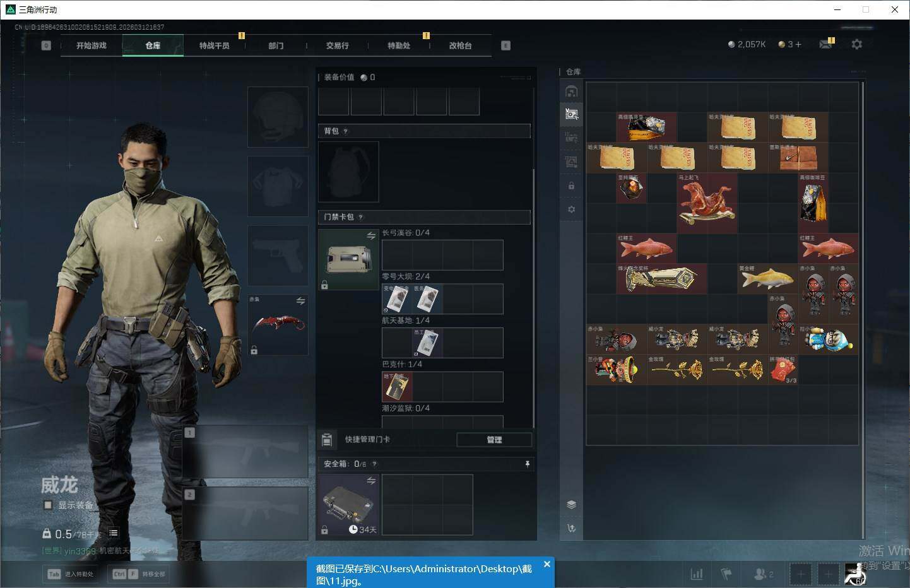
Task: Click the swap icon on the keycard case
Action: pos(371,235)
